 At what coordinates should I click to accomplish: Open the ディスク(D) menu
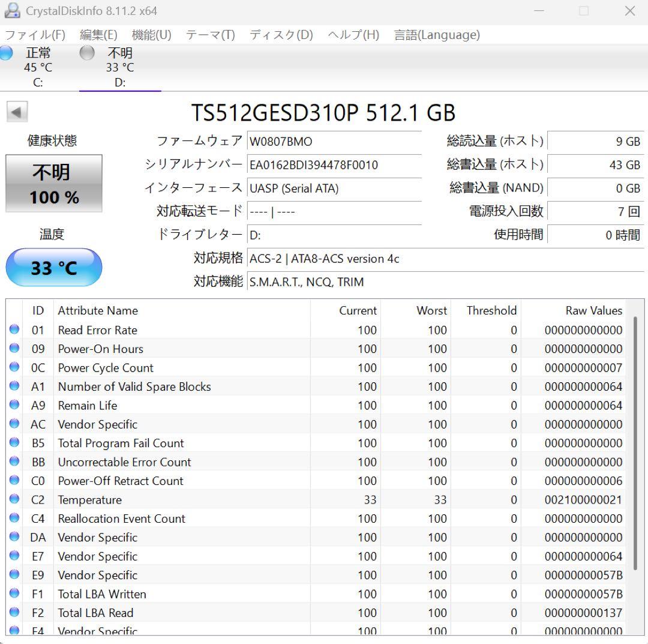[281, 35]
